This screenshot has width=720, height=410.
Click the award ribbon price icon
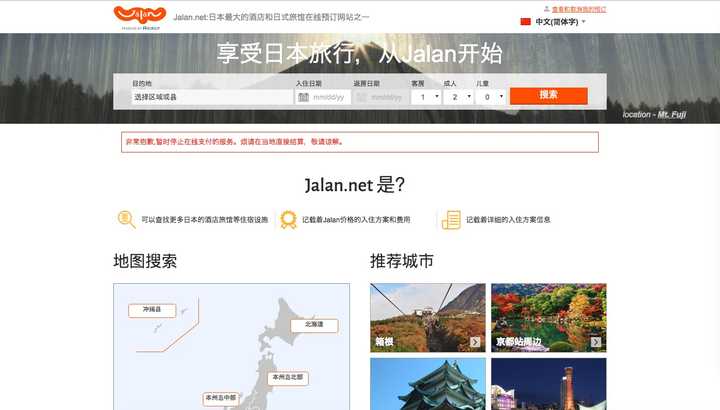(288, 219)
